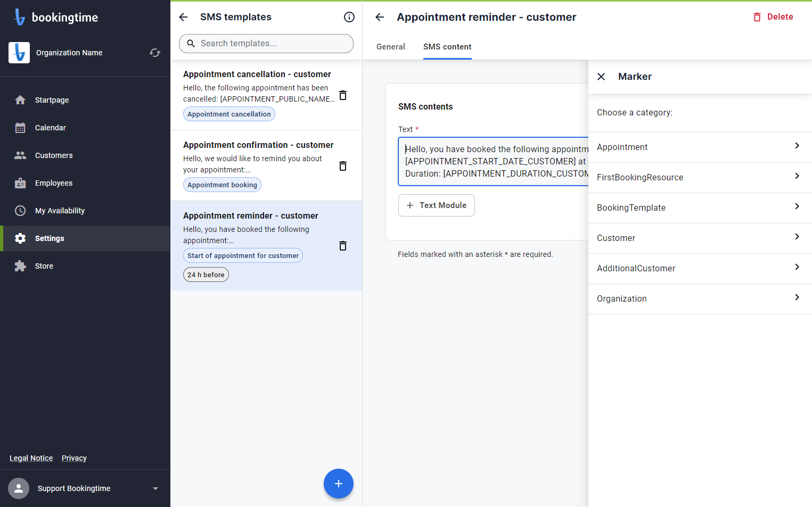
Task: Open the Settings gear icon
Action: [20, 238]
